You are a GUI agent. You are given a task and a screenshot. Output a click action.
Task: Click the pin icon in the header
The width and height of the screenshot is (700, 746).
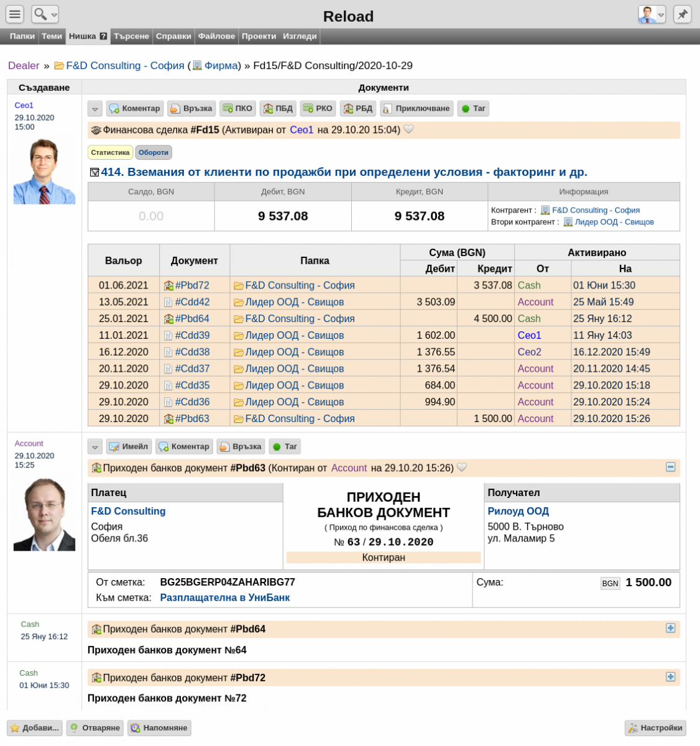683,14
